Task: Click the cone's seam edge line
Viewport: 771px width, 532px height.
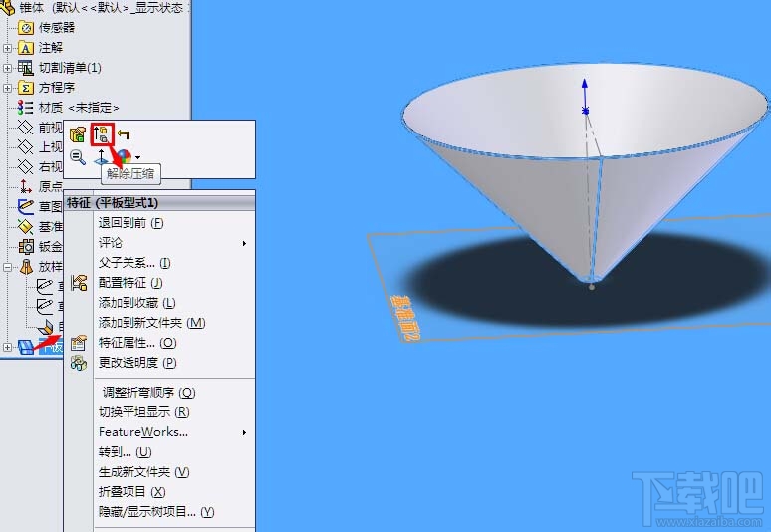Action: [596, 219]
